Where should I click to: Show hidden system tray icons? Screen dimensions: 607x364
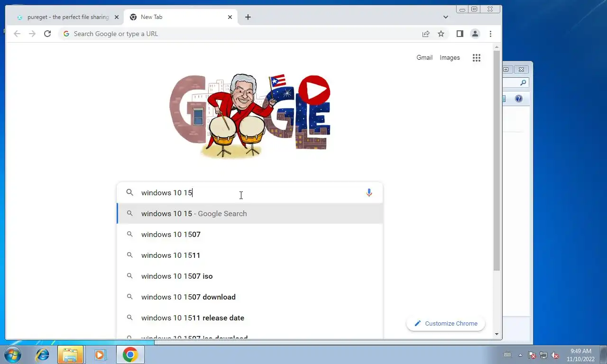point(520,355)
